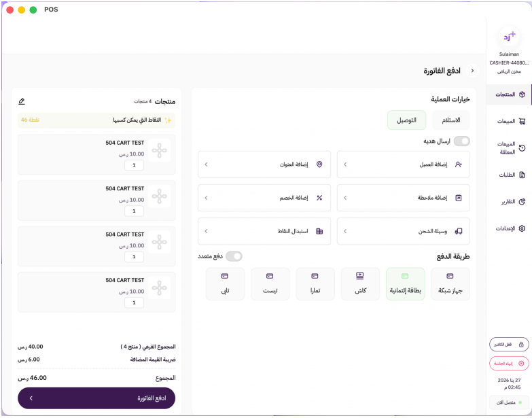
Task: Click متصل الآن status badge
Action: click(x=509, y=402)
